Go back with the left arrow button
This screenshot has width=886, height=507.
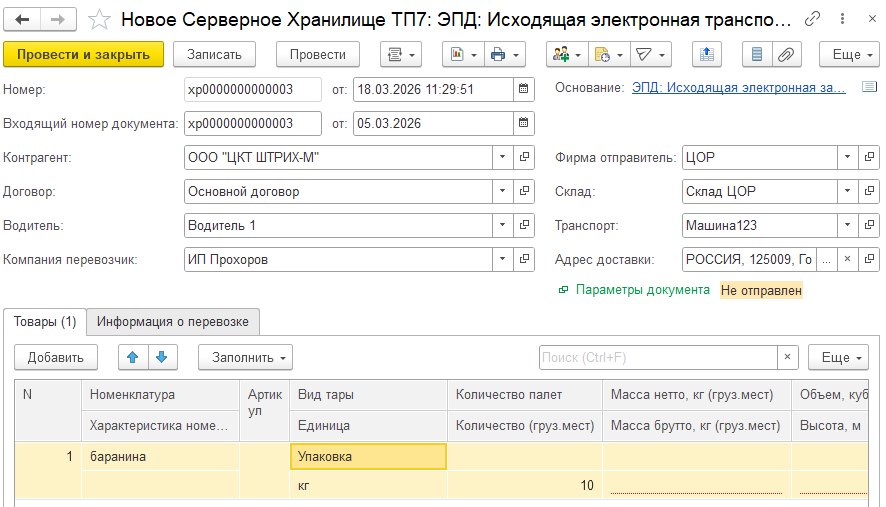[x=22, y=20]
